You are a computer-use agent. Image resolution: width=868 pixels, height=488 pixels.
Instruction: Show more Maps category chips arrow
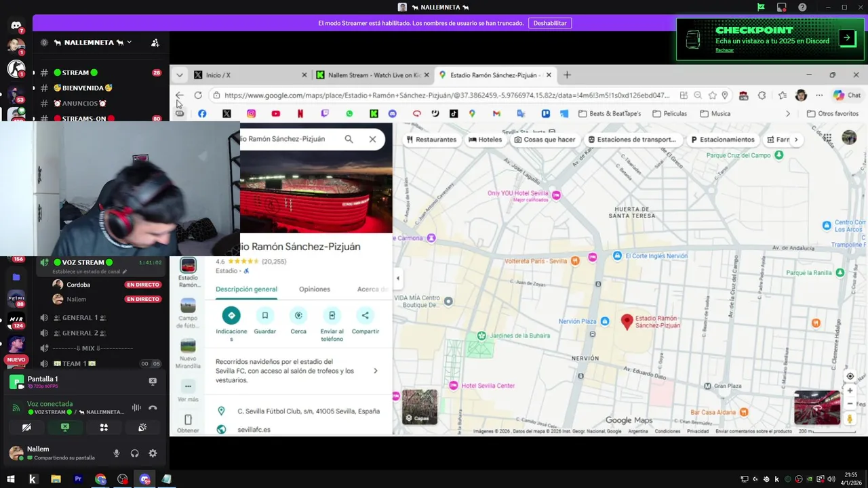tap(796, 140)
